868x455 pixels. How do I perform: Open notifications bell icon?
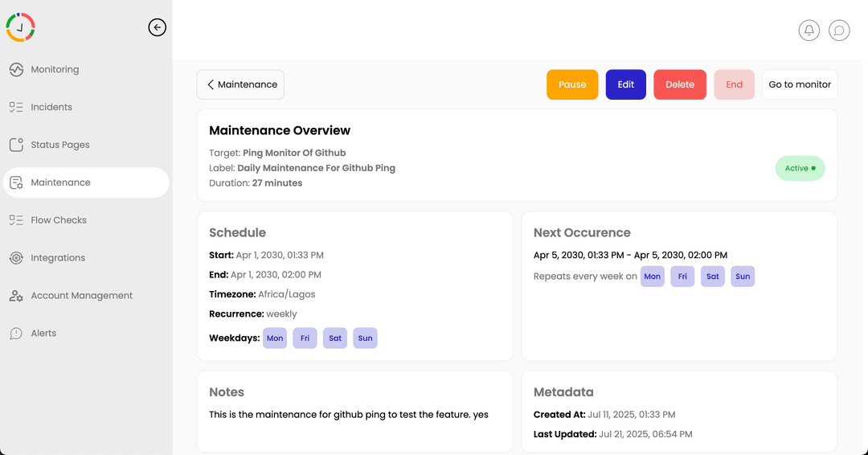tap(809, 30)
